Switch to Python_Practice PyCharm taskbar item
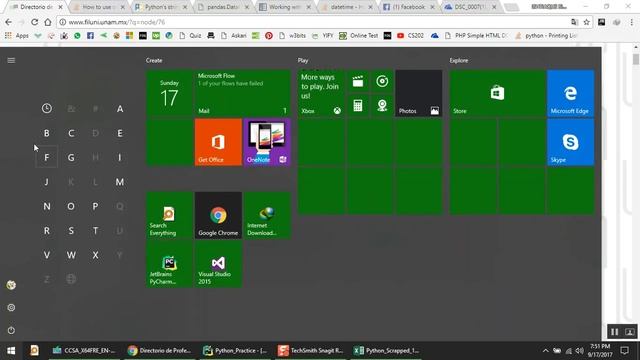Screen dimensions: 640x360 coord(236,351)
